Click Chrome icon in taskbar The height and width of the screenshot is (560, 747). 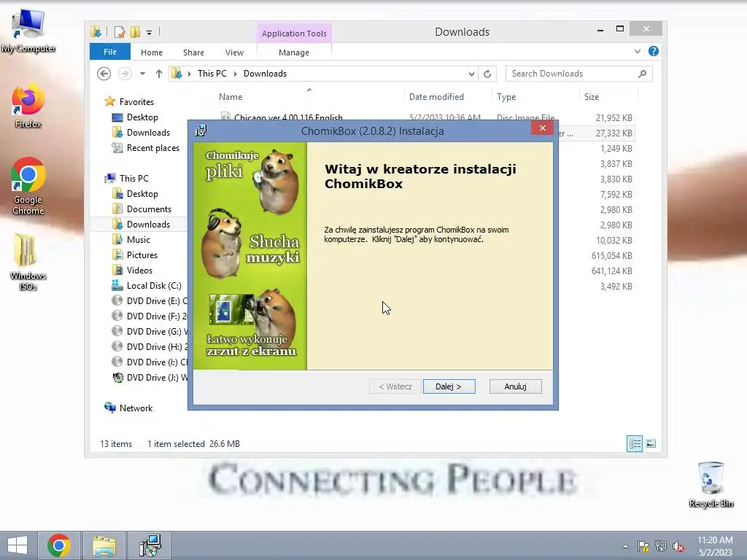click(x=59, y=545)
